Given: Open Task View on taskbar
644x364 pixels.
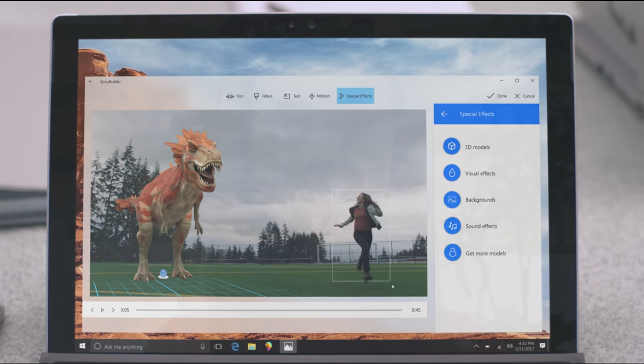Looking at the screenshot, I should (218, 346).
